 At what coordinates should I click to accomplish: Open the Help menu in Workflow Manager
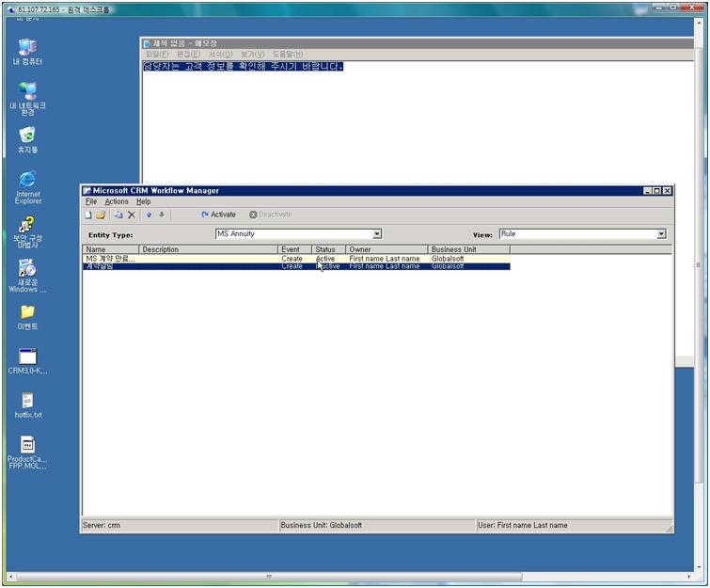[144, 201]
